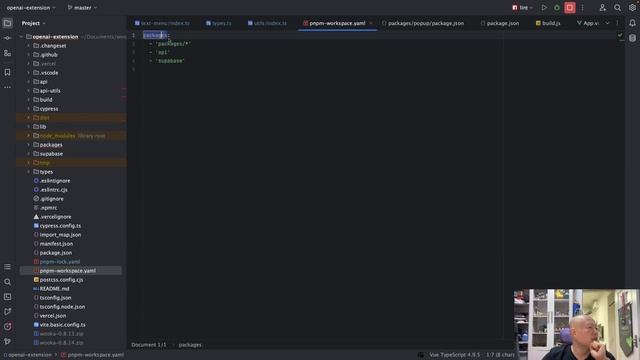
Task: Show notifications bell panel
Action: coord(632,23)
